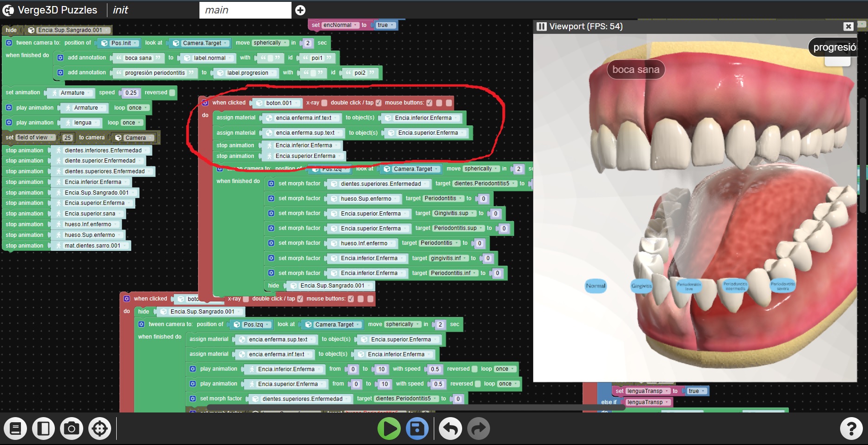Image resolution: width=868 pixels, height=445 pixels.
Task: Open gear on play animation Encia.inferior.Enferma block
Action: click(x=192, y=369)
